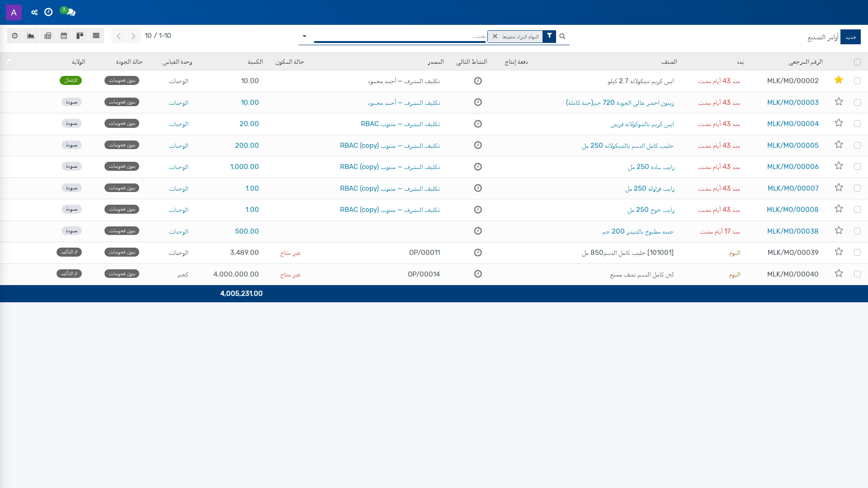Sort by حالة الجودة column header
Screen dimensions: 868x488
(129, 62)
